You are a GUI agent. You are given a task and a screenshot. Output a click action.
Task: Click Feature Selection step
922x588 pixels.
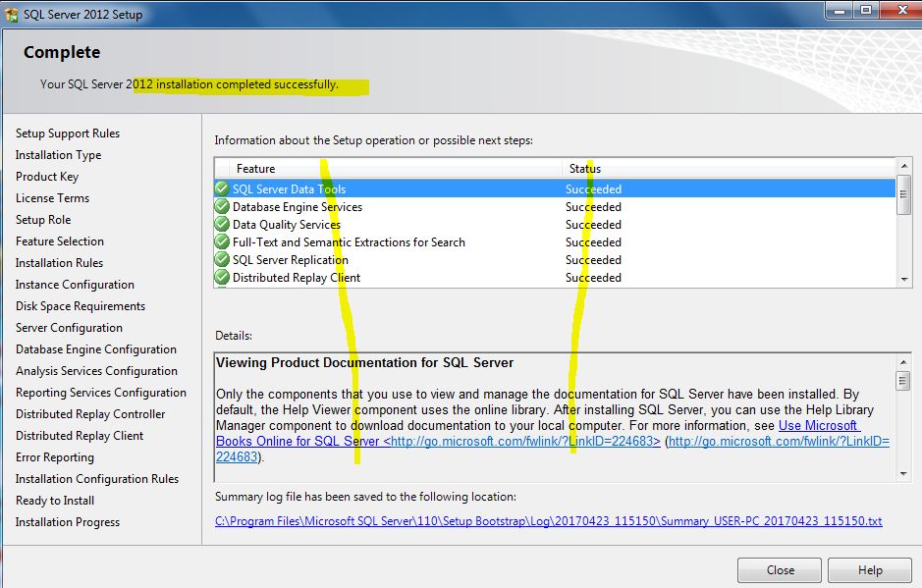59,241
